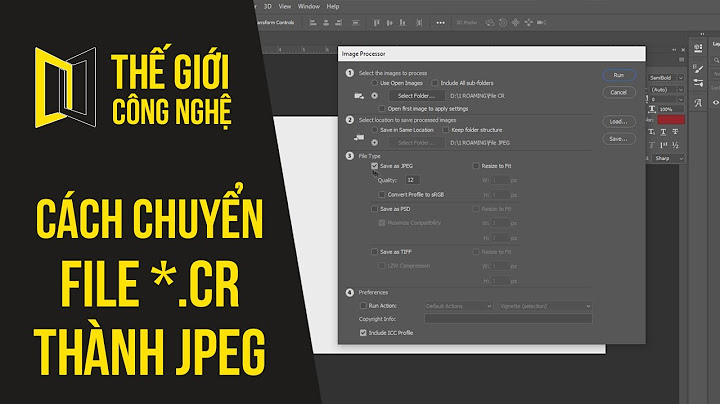Screen dimensions: 720x404
Task: Click the path text ending in File CR
Action: pos(477,96)
